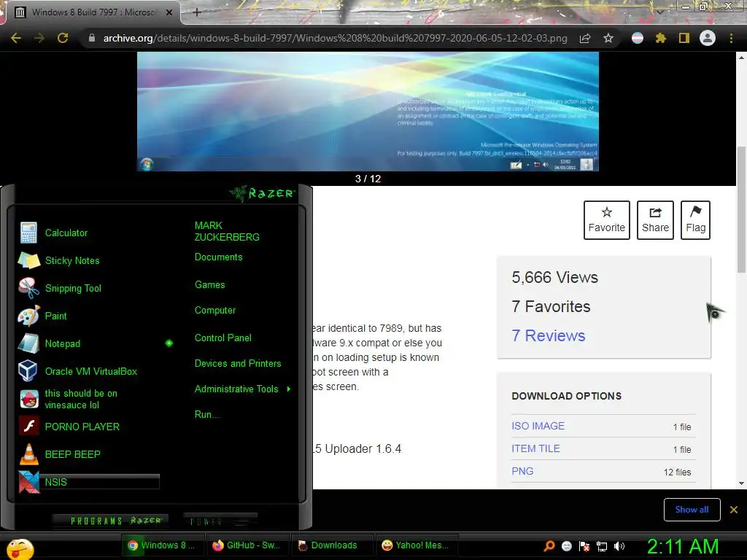Bookmark this page with the star icon
747x560 pixels.
click(x=608, y=38)
